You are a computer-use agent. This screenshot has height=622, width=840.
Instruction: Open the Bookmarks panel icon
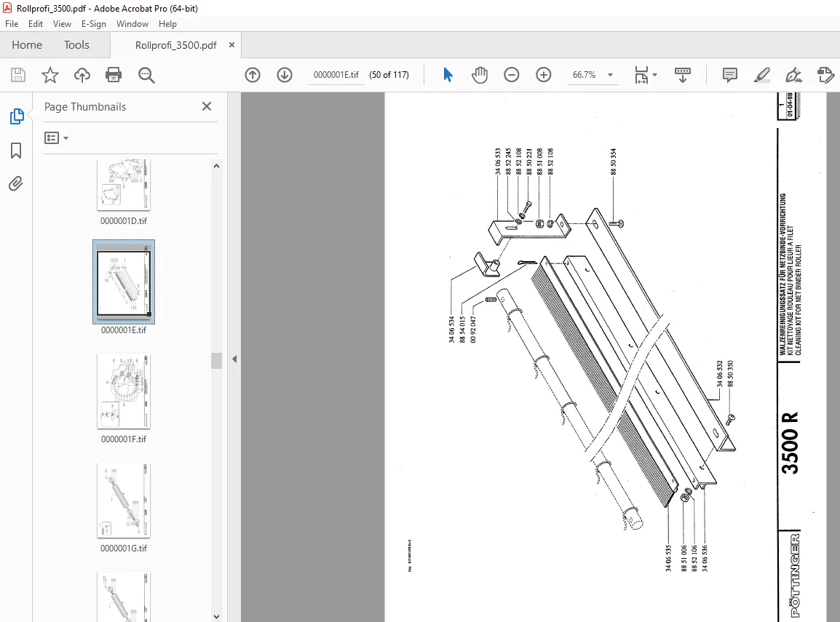pyautogui.click(x=16, y=151)
